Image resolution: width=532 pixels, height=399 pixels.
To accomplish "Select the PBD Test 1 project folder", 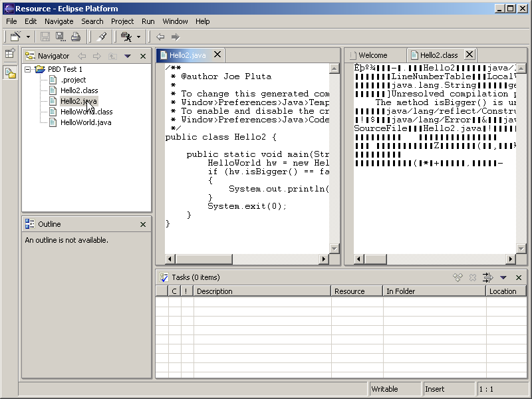I will point(65,69).
